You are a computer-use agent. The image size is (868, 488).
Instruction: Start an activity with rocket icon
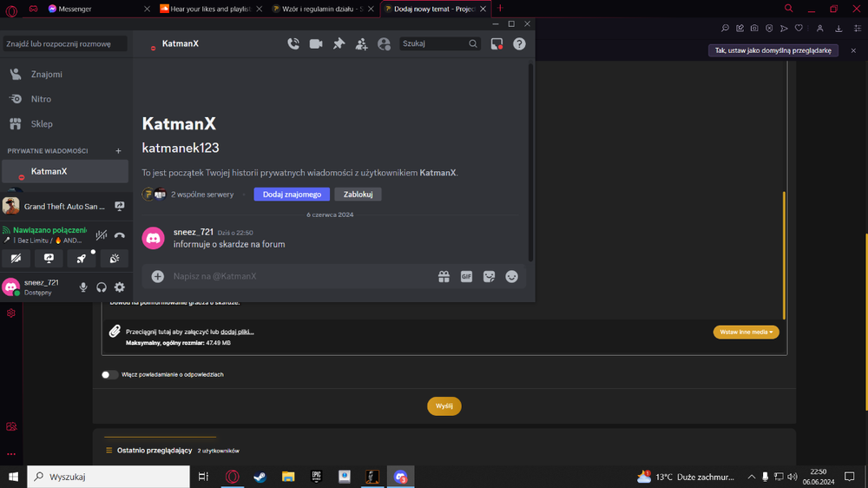(x=82, y=259)
